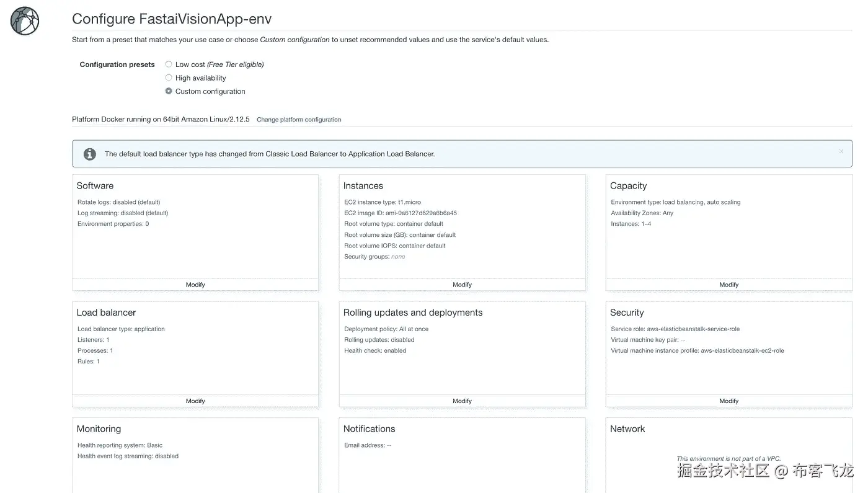Choose the Custom configuration radio option

(x=169, y=91)
